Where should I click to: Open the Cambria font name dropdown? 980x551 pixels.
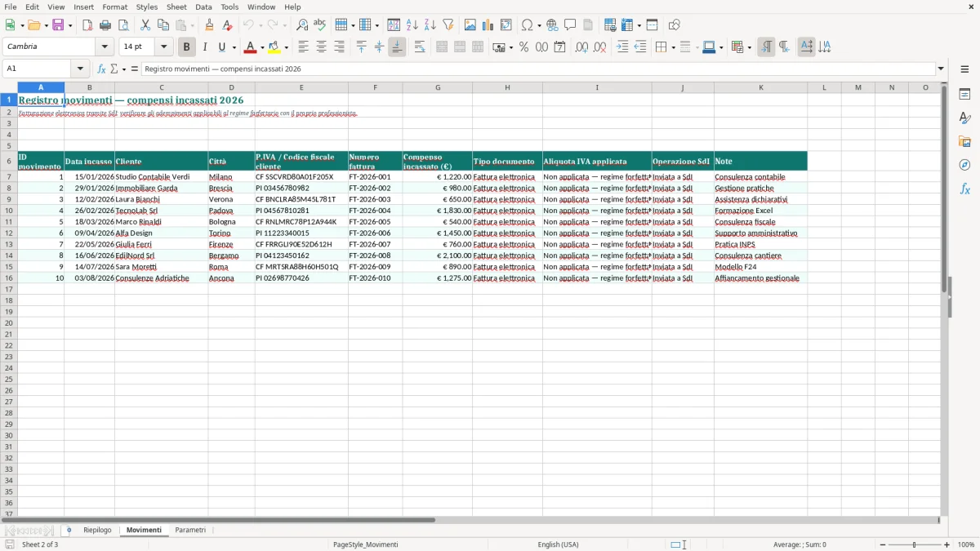click(105, 47)
